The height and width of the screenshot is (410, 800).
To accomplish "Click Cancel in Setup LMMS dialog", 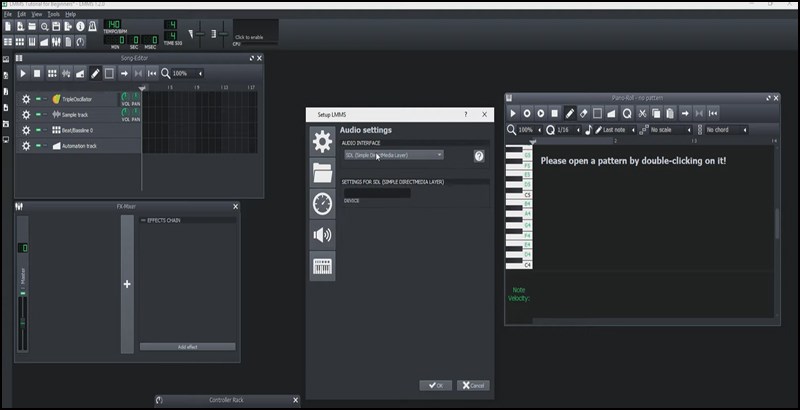I will tap(472, 385).
